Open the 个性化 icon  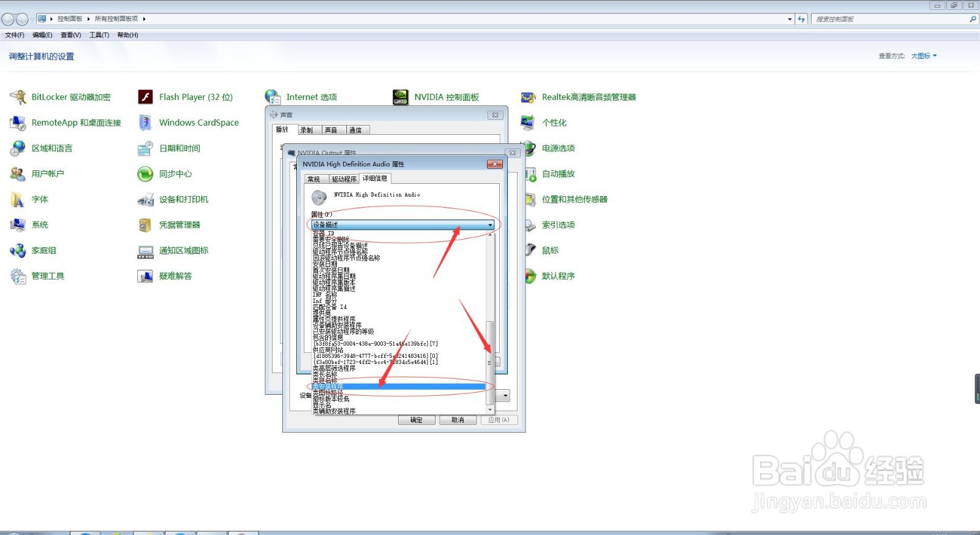[528, 123]
